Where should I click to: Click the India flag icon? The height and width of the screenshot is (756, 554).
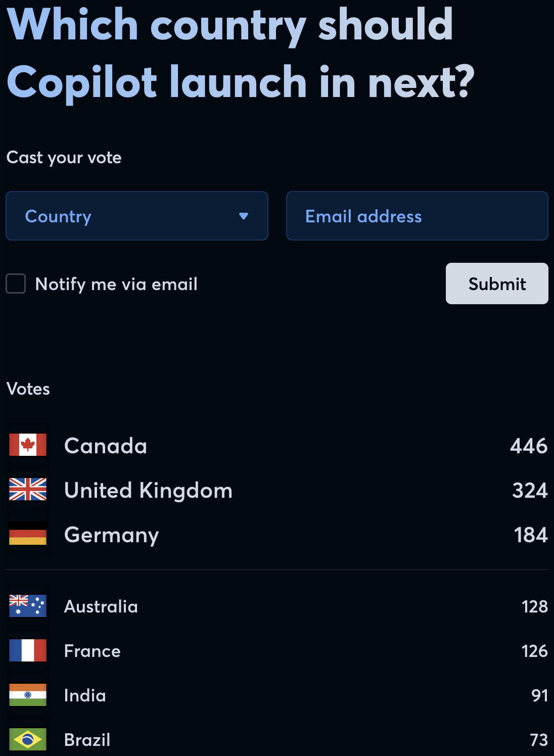tap(28, 695)
